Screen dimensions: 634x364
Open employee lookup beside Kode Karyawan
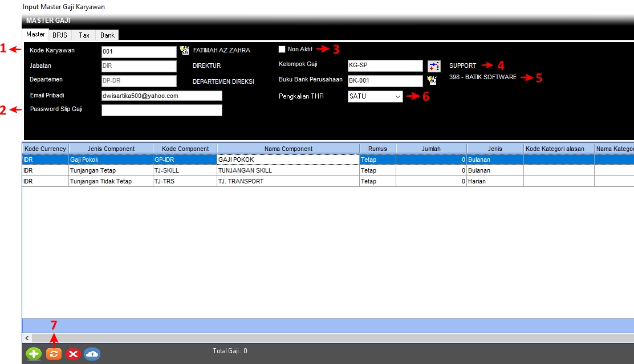(x=184, y=50)
